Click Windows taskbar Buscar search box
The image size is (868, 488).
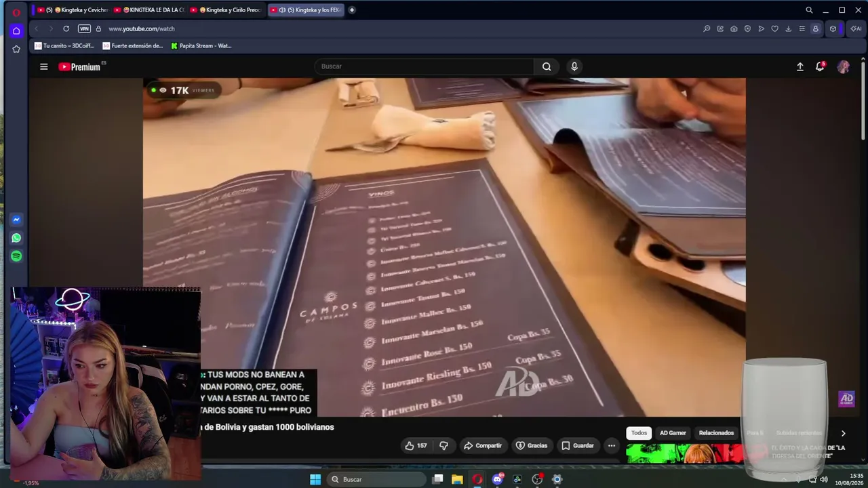376,479
